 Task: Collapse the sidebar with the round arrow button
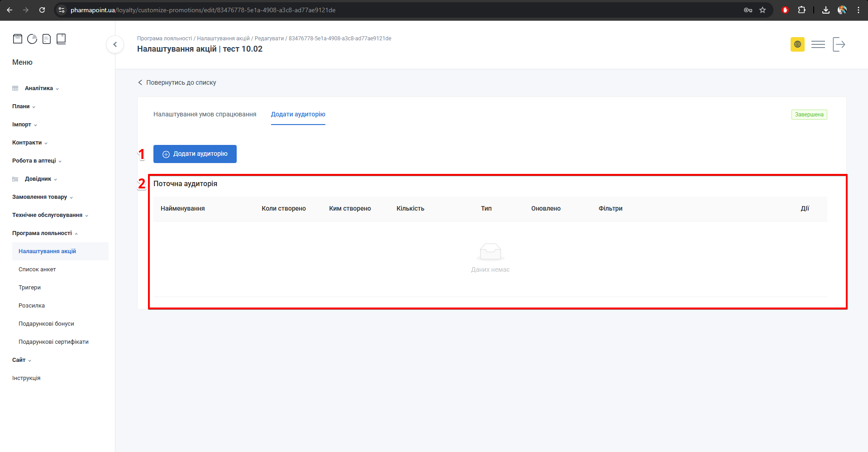click(115, 44)
